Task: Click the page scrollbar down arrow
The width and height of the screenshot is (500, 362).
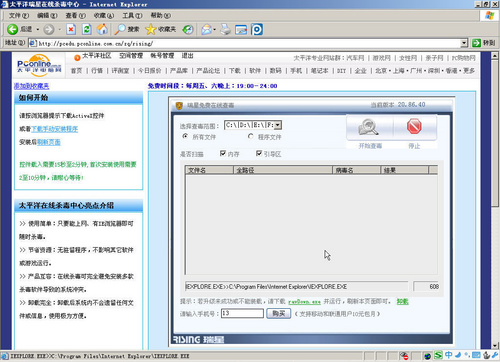Action: (x=495, y=346)
